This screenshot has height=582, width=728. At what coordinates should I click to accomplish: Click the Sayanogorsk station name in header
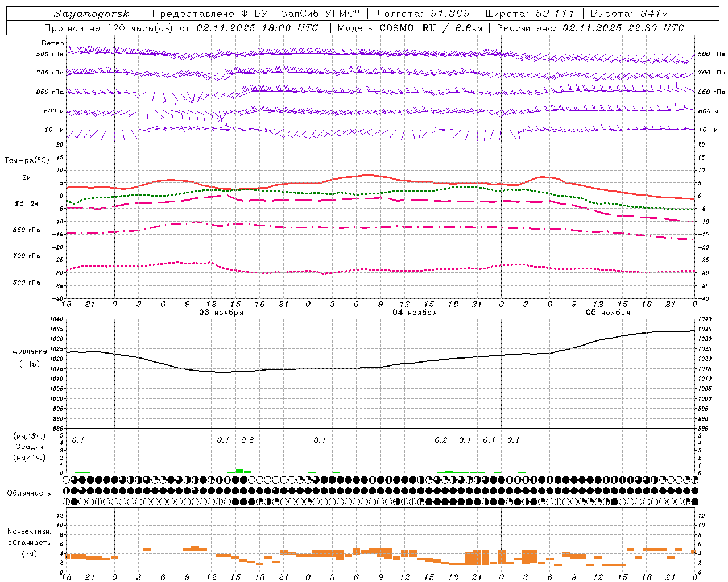pyautogui.click(x=92, y=14)
